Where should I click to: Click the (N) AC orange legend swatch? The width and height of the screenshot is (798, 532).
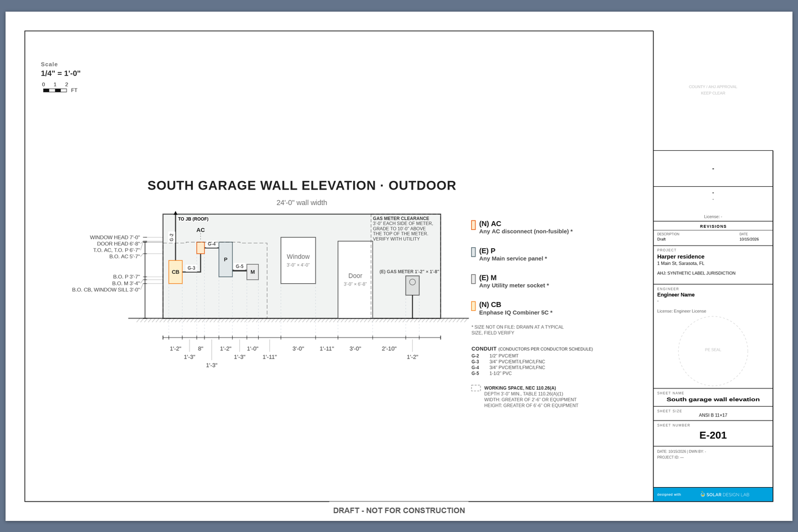473,225
